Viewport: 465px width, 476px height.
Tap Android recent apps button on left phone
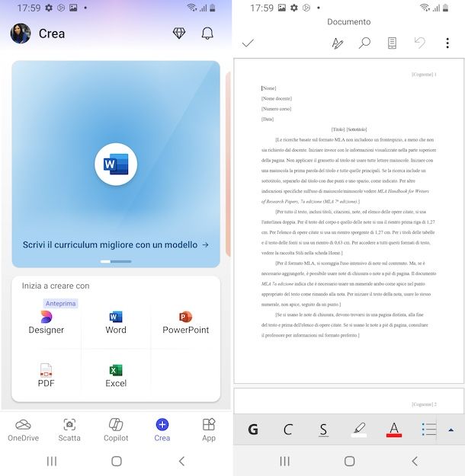pyautogui.click(x=52, y=461)
